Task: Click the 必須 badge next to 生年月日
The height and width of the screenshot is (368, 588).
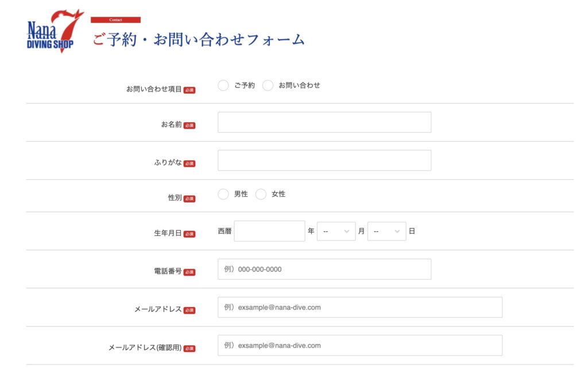Action: pos(189,234)
